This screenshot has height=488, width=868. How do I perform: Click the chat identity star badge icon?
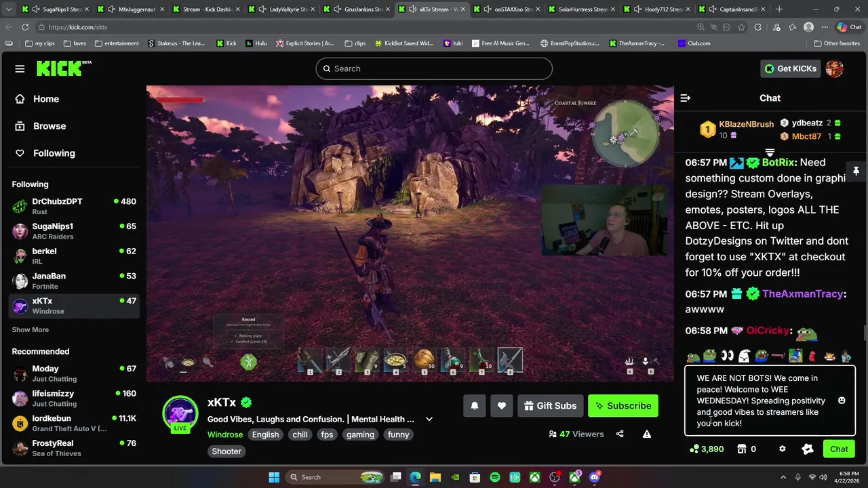(808, 449)
